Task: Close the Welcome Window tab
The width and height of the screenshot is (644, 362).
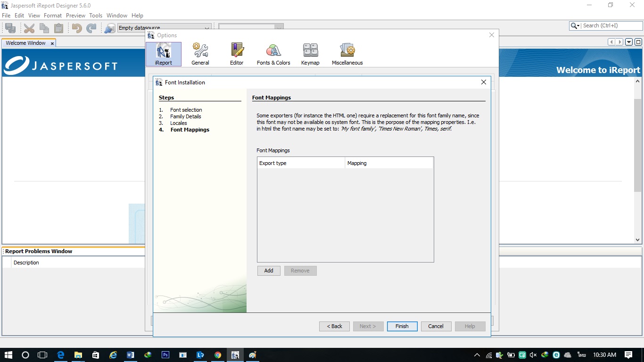Action: (x=52, y=43)
